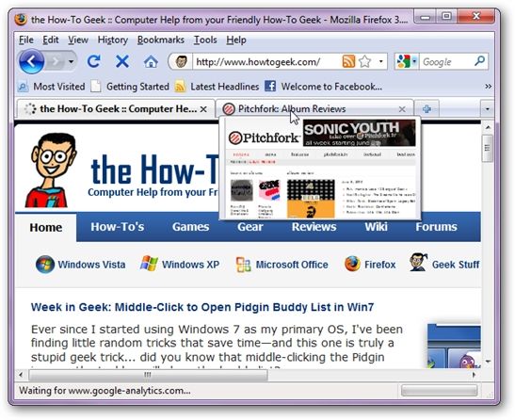Open the Week in Geek article headline
This screenshot has height=420, width=515.
[202, 307]
